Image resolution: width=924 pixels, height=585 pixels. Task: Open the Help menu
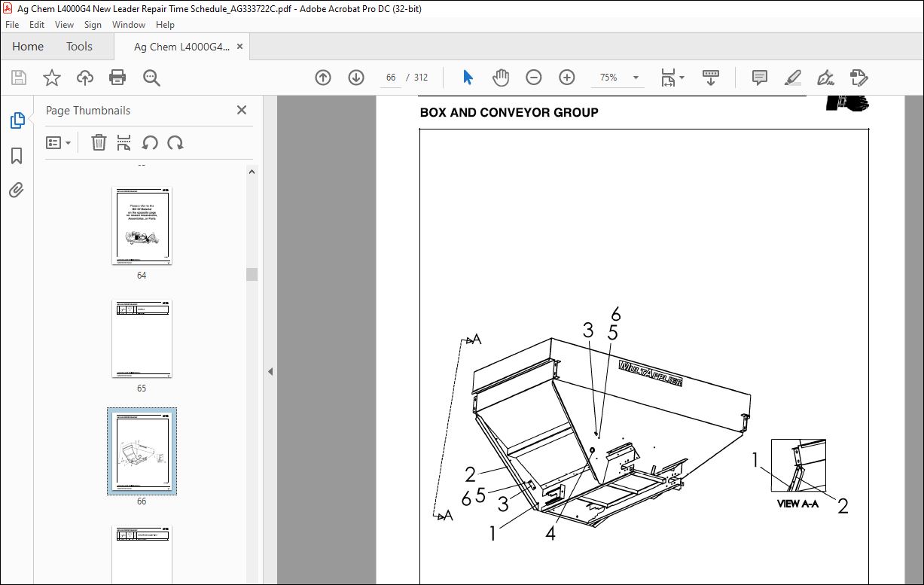pos(165,25)
